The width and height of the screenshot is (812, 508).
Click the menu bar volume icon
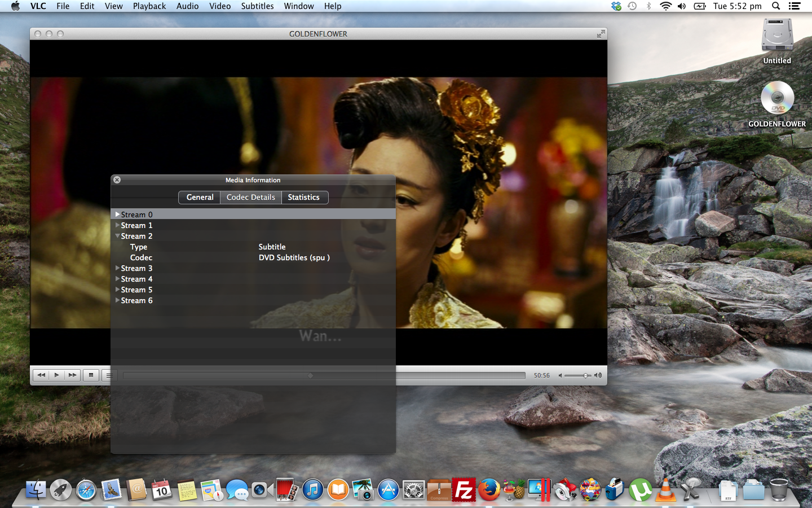coord(682,6)
